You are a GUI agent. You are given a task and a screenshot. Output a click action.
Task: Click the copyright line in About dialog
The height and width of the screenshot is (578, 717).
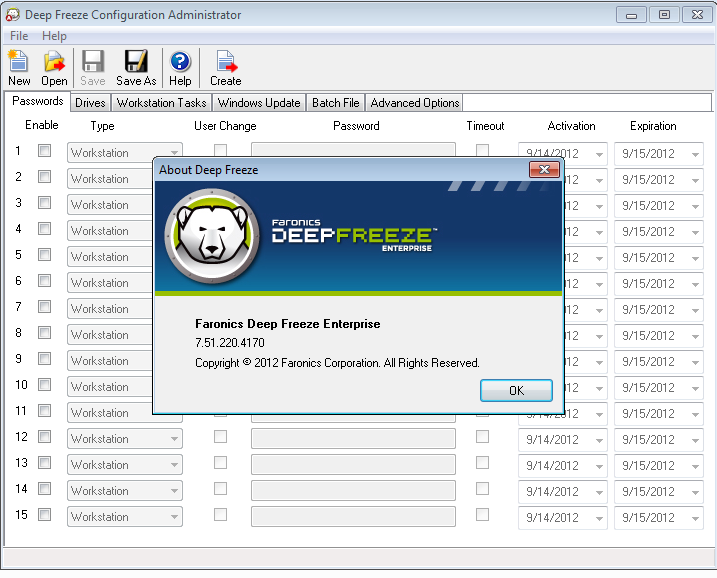pos(337,363)
